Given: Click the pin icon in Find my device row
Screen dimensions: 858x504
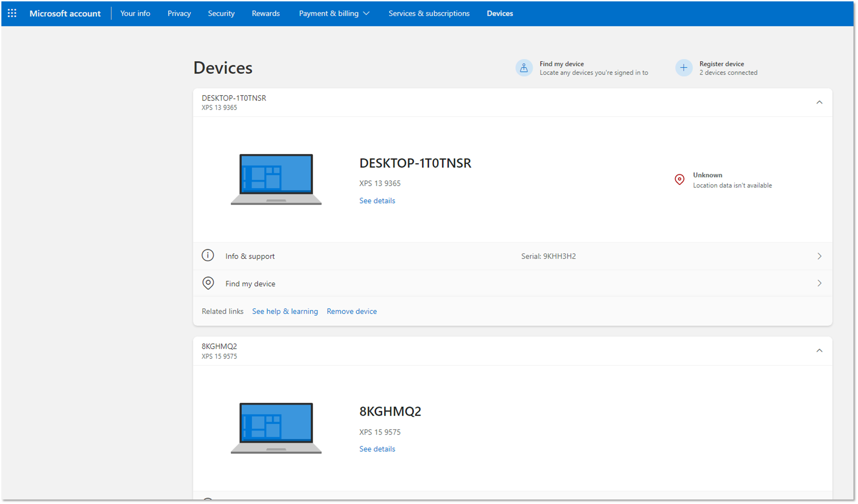Looking at the screenshot, I should (x=208, y=283).
